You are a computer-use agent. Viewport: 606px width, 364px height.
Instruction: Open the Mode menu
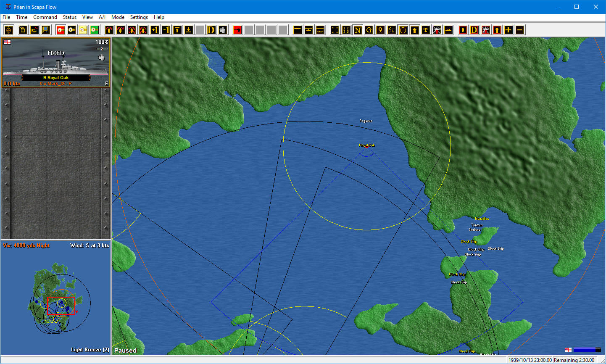pyautogui.click(x=118, y=17)
